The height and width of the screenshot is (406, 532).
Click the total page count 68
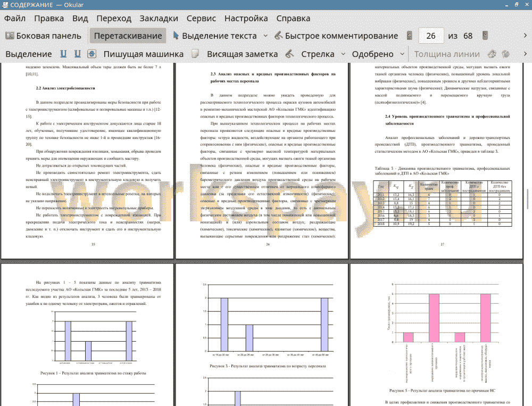[468, 36]
